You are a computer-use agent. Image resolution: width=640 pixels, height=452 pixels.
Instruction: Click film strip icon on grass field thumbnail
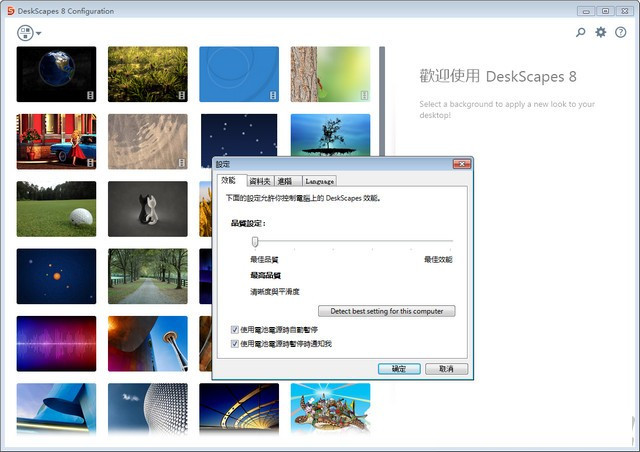point(181,95)
